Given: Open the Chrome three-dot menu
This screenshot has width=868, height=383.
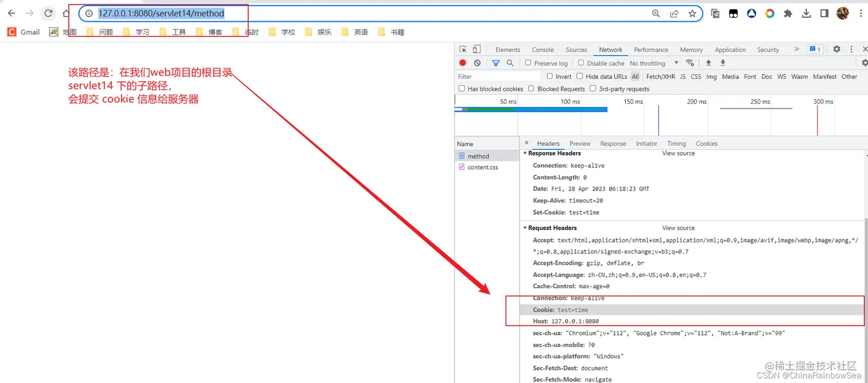Looking at the screenshot, I should [x=860, y=13].
